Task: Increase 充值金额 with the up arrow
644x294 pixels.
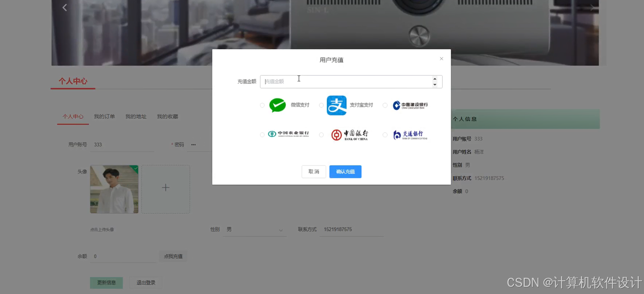Action: [x=435, y=79]
